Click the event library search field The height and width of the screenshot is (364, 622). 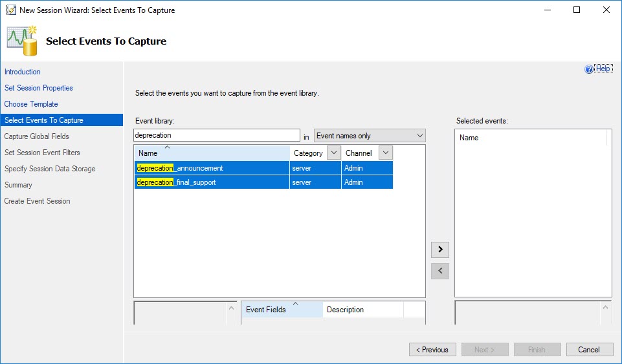pyautogui.click(x=217, y=135)
